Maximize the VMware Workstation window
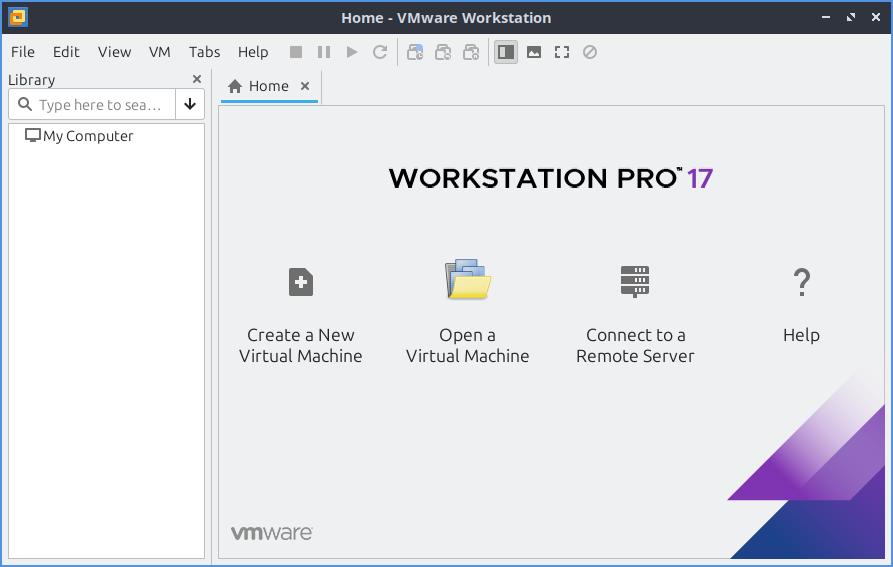This screenshot has height=567, width=893. pyautogui.click(x=851, y=18)
